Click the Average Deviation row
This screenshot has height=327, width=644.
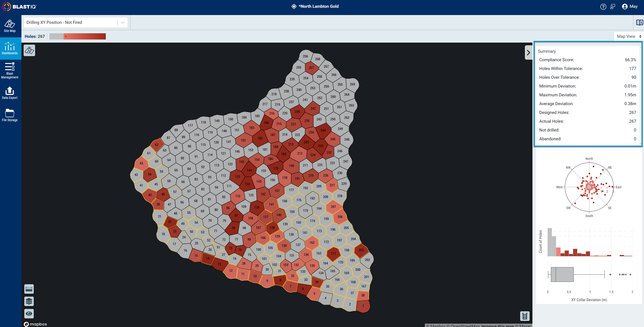pos(588,104)
